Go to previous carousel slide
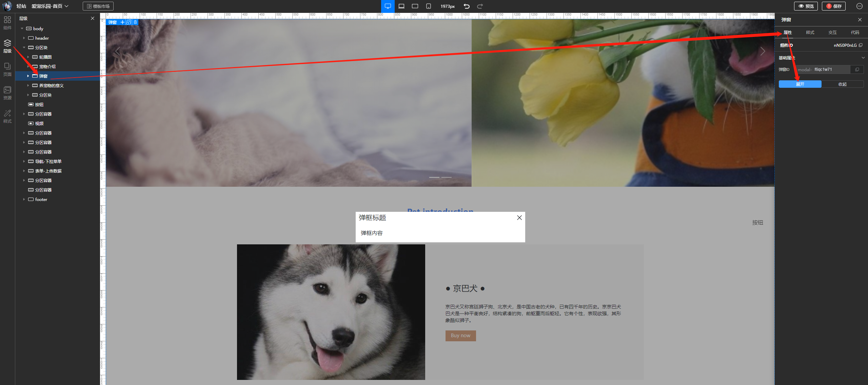868x385 pixels. [x=118, y=51]
